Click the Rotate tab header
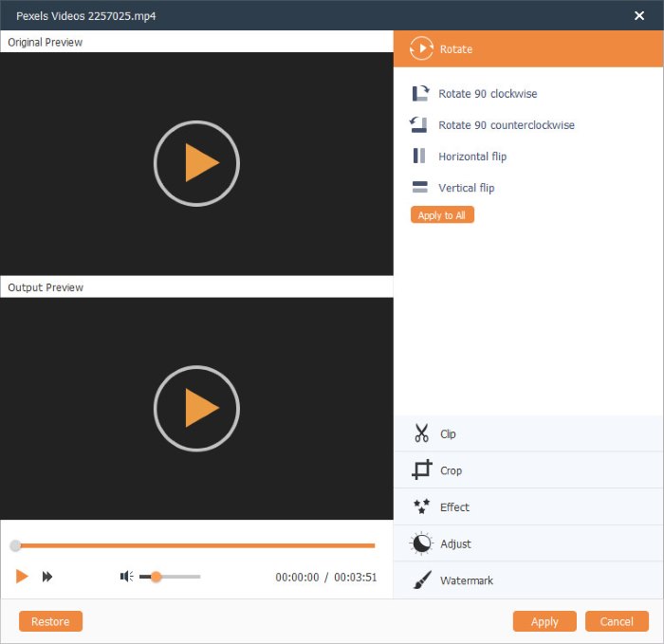664x644 pixels. tap(528, 48)
